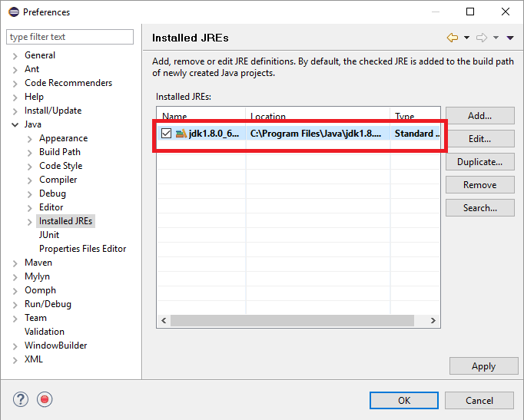This screenshot has height=420, width=524.
Task: Expand the Editor subnode
Action: coord(29,208)
